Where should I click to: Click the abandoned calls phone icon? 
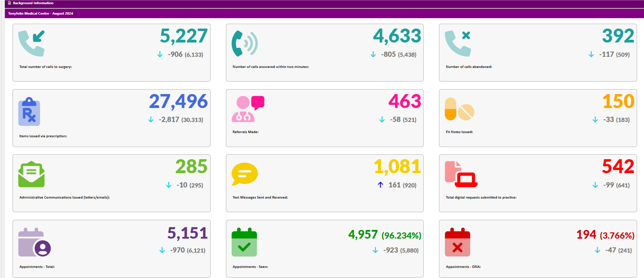[x=458, y=43]
